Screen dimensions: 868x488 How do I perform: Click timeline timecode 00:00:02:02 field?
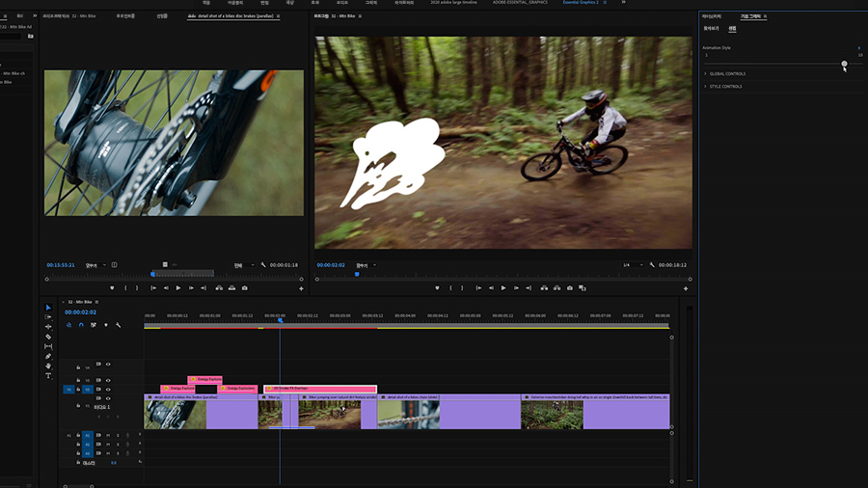80,312
